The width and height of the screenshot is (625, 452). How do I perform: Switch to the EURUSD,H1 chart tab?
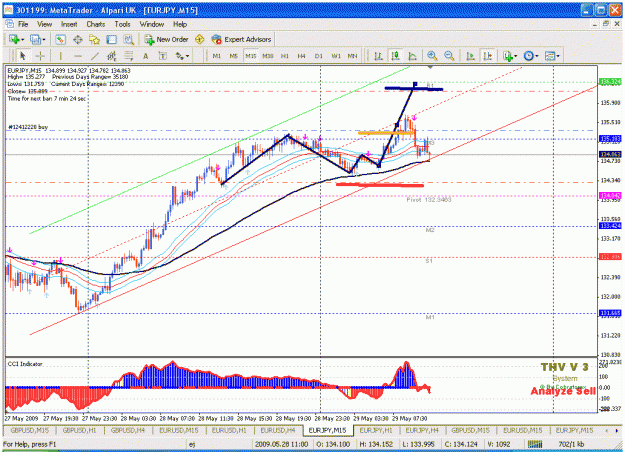tap(229, 430)
